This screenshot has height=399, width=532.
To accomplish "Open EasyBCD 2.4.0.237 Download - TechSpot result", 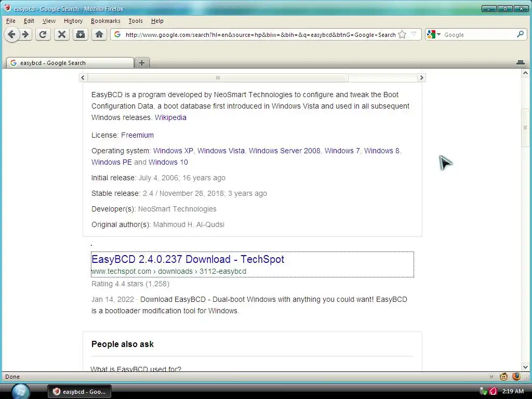I will tap(188, 259).
